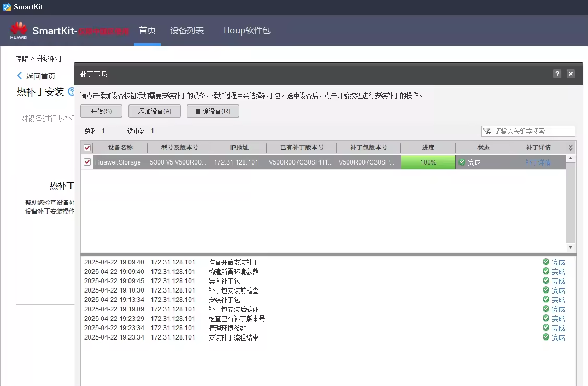Click timestamp 2025-04-22 19:10:30 in log

click(x=114, y=290)
